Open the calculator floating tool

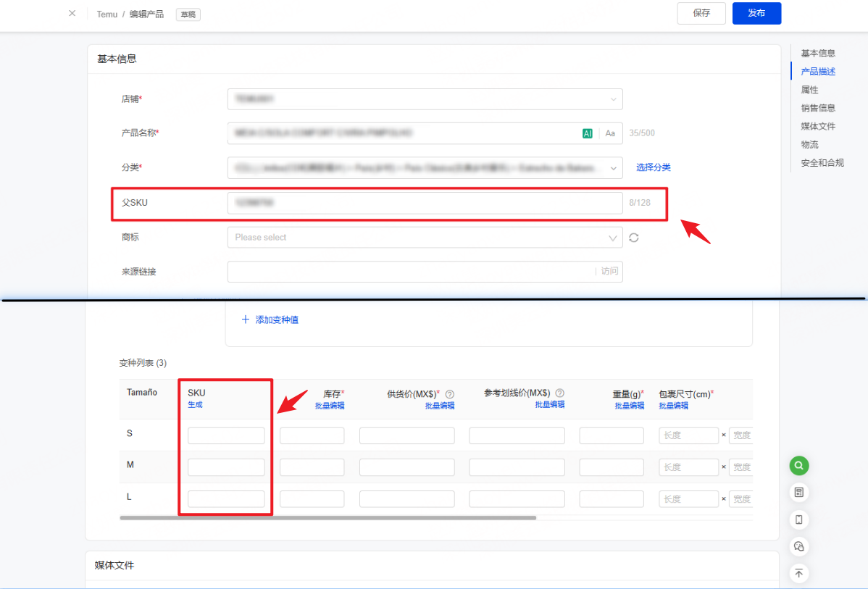click(x=799, y=493)
